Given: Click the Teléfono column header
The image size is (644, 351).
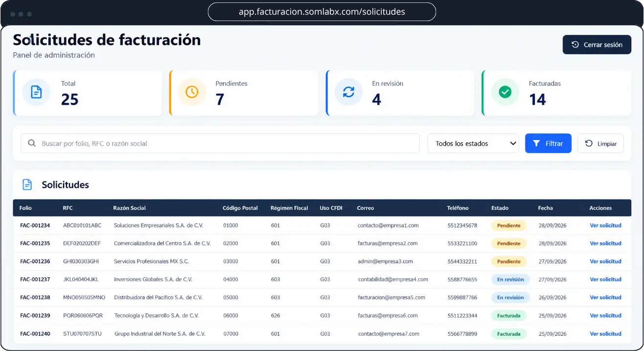Looking at the screenshot, I should 458,208.
